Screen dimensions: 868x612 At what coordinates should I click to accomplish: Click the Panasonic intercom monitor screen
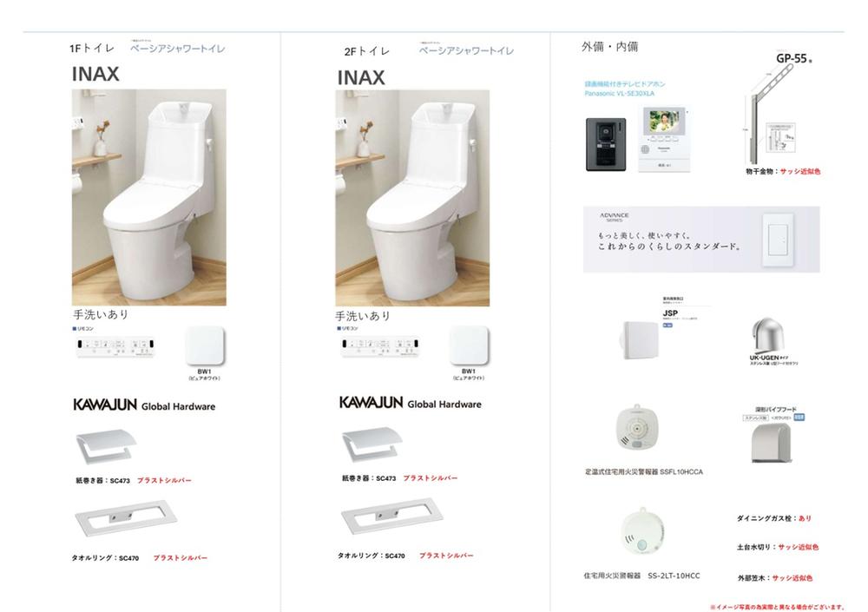(664, 140)
